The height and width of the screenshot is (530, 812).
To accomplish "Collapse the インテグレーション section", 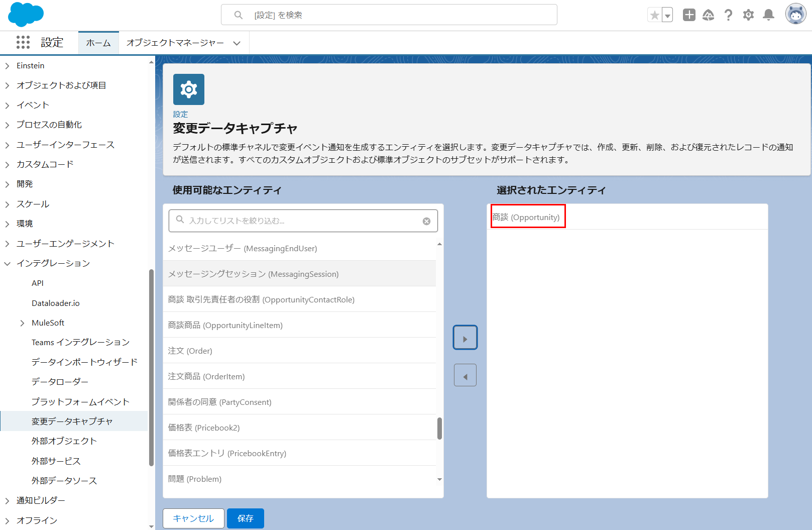I will pos(7,263).
